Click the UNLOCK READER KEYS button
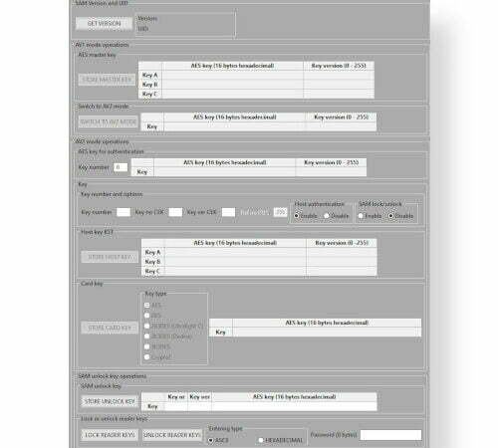This screenshot has width=498, height=448. (172, 435)
